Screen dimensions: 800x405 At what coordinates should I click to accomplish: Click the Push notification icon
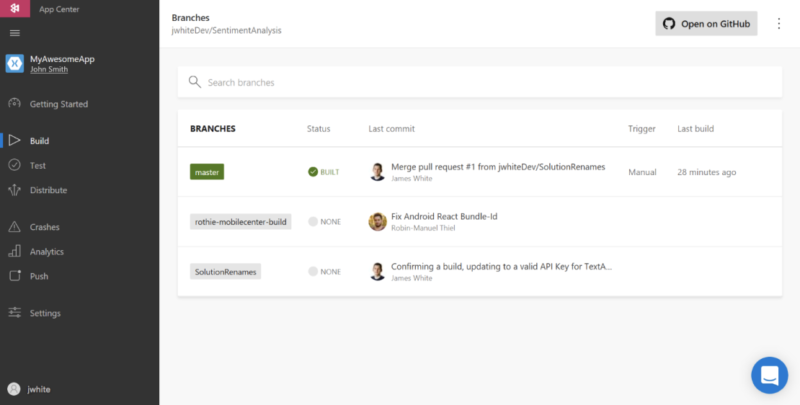pos(14,276)
